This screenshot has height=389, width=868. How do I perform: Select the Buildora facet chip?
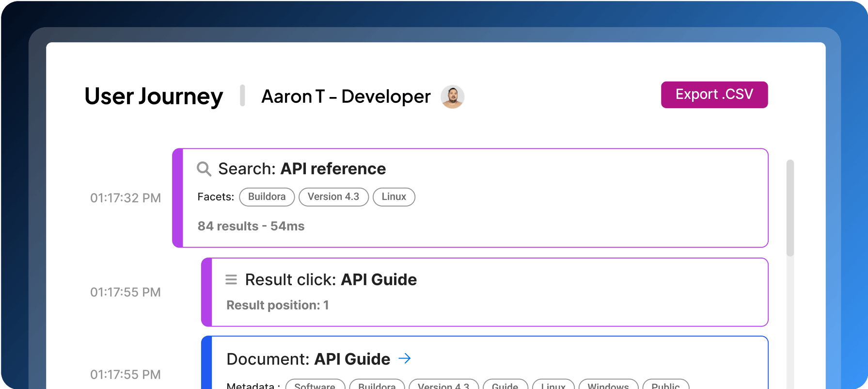coord(267,197)
